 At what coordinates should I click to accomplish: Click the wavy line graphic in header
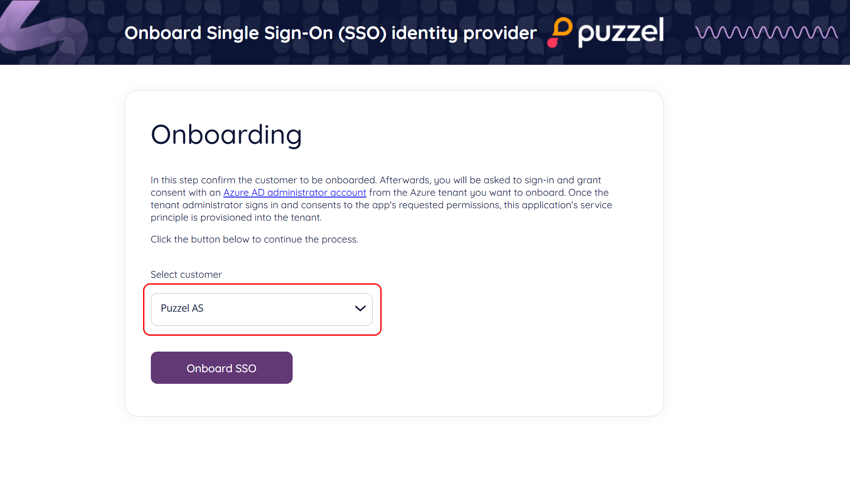[x=766, y=33]
